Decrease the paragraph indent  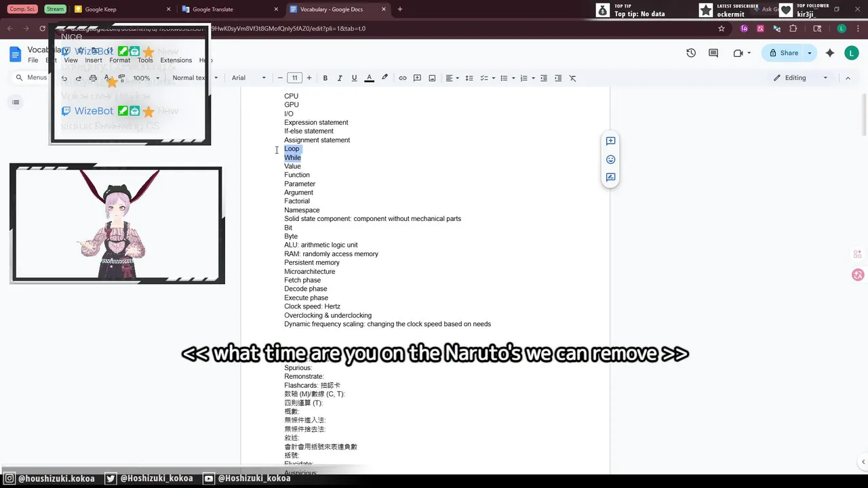pos(544,78)
